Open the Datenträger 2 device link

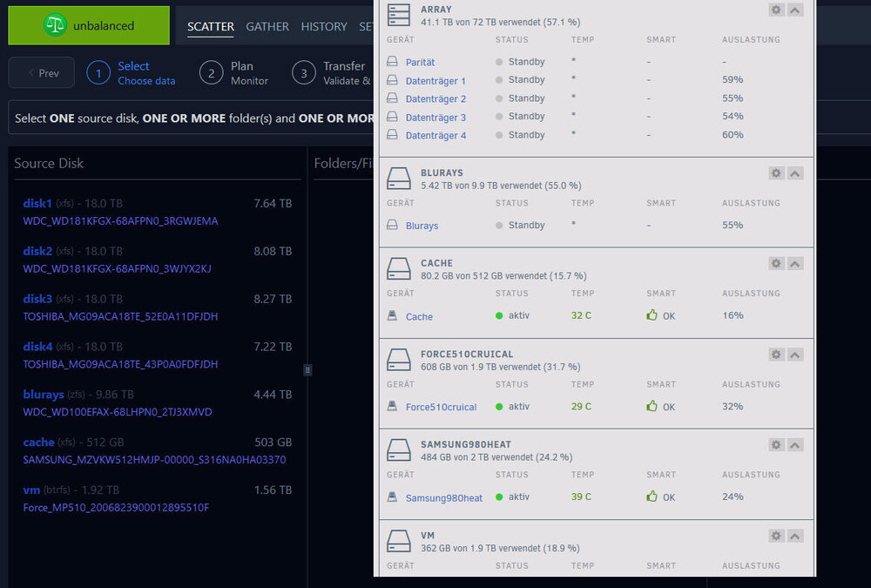click(435, 99)
